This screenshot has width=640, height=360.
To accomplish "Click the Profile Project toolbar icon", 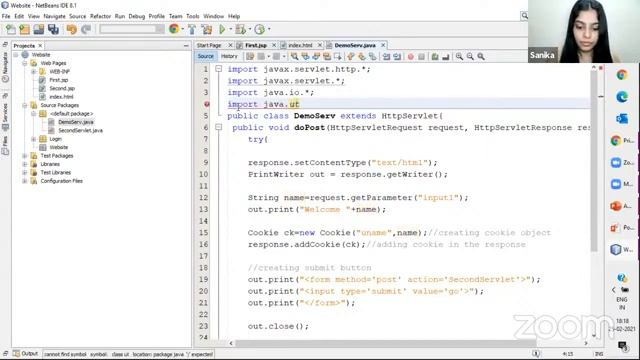I will pyautogui.click(x=260, y=29).
